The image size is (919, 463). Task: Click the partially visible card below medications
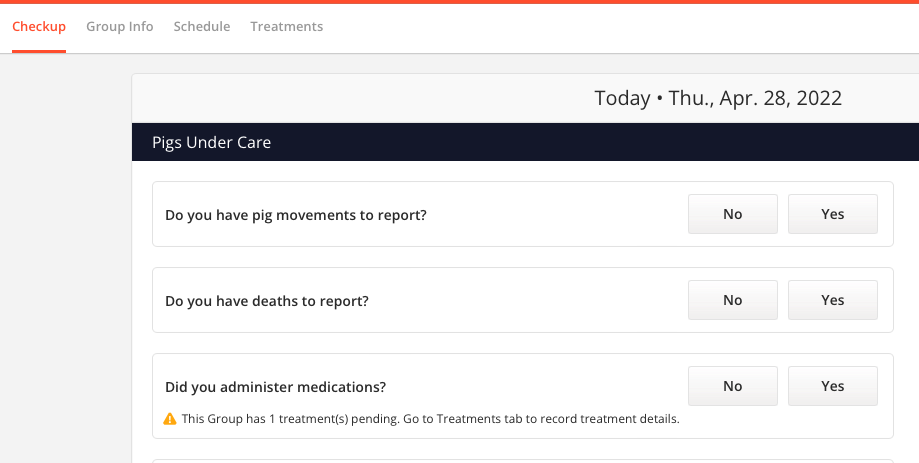[x=523, y=461]
